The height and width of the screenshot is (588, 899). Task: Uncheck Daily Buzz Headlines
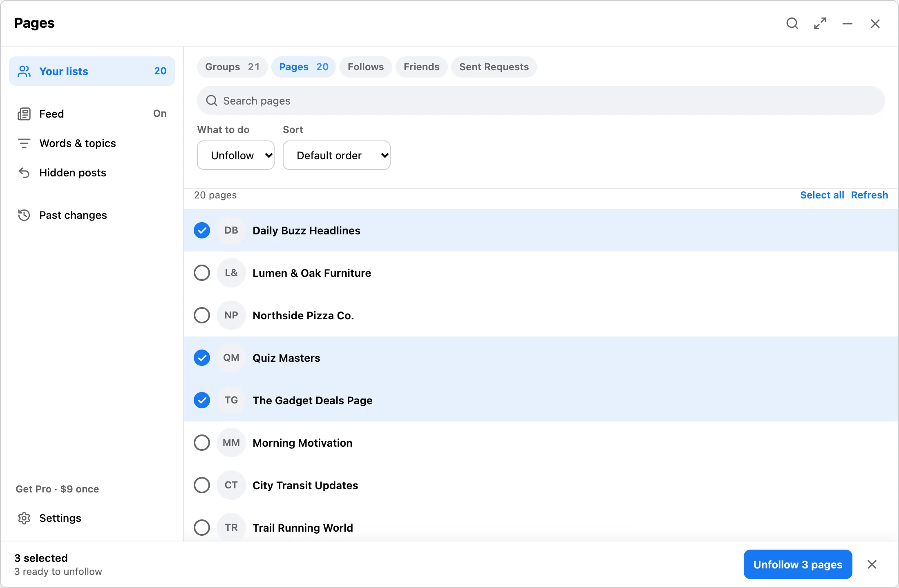[x=202, y=230]
